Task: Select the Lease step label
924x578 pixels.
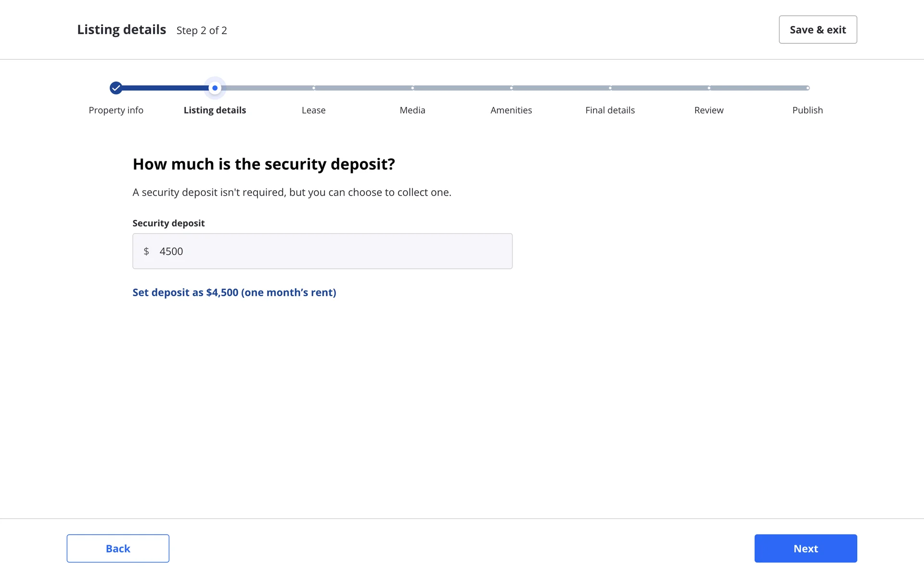Action: tap(314, 110)
